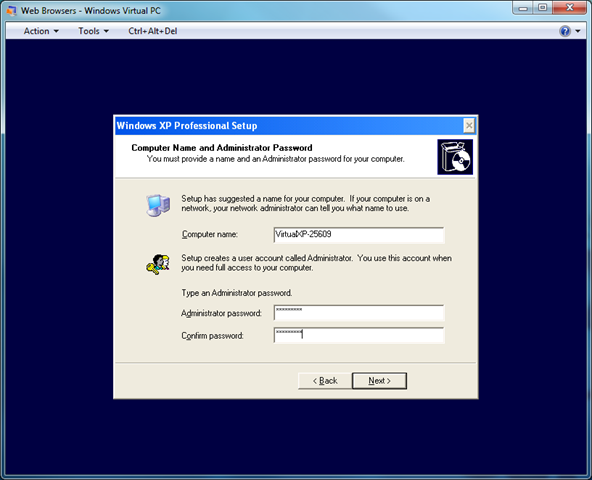The image size is (592, 480).
Task: Click the Windows Virtual PC title bar icon
Action: click(x=12, y=11)
